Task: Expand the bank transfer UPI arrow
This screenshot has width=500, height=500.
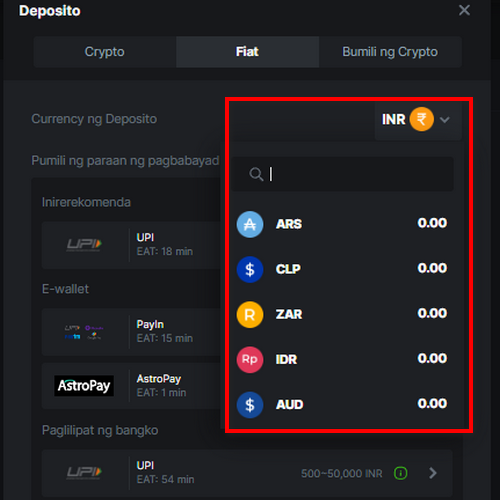Action: click(433, 473)
